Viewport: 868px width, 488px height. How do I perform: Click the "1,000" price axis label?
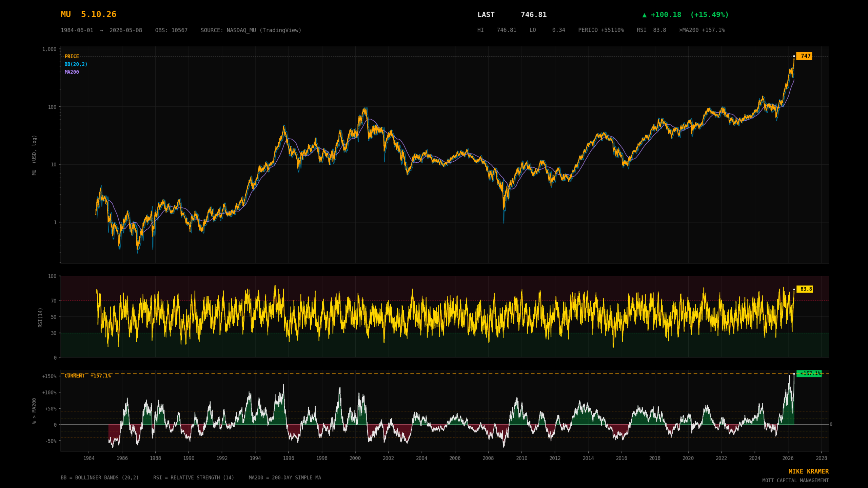click(x=49, y=49)
